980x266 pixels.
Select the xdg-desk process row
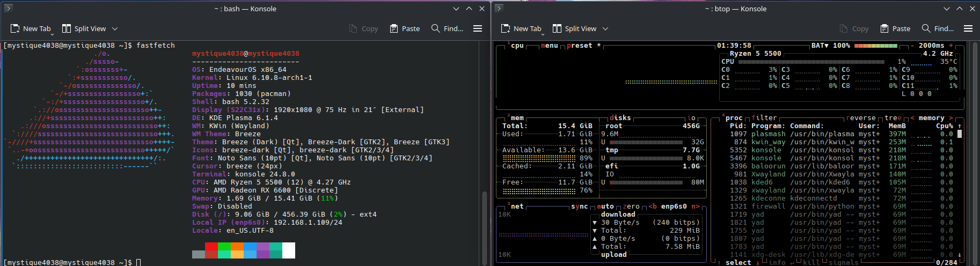[x=841, y=255]
